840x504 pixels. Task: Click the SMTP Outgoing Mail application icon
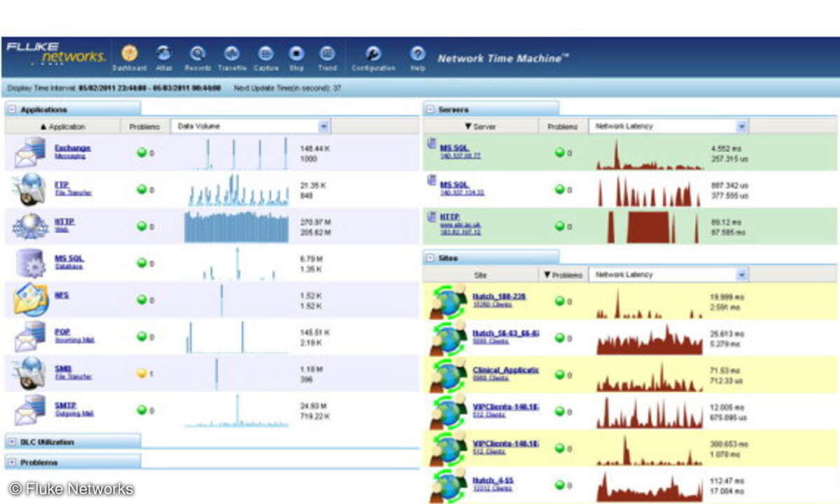[x=31, y=410]
